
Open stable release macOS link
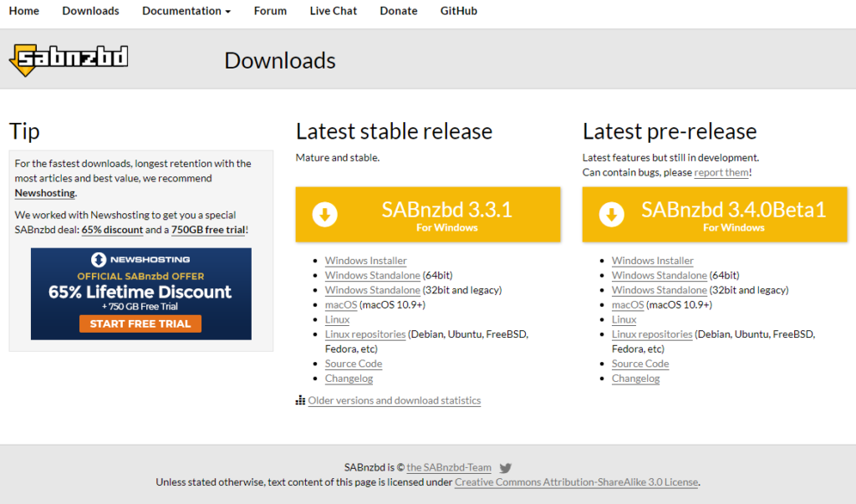(341, 305)
